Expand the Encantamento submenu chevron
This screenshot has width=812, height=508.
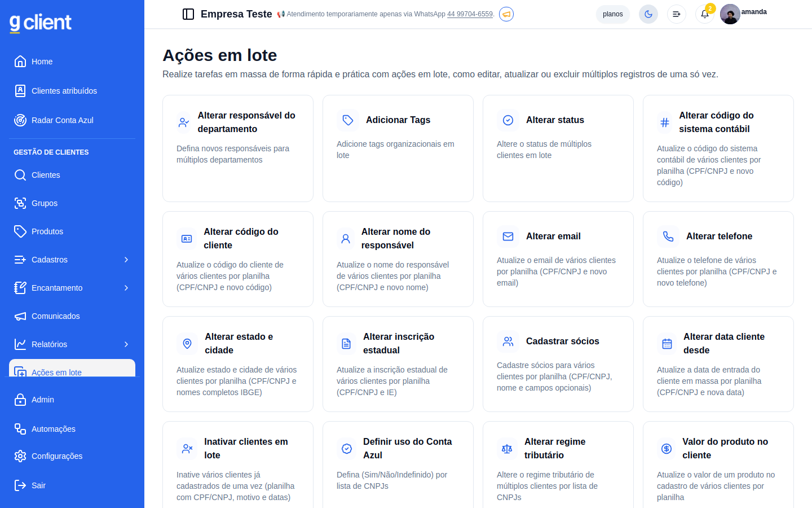click(x=126, y=288)
